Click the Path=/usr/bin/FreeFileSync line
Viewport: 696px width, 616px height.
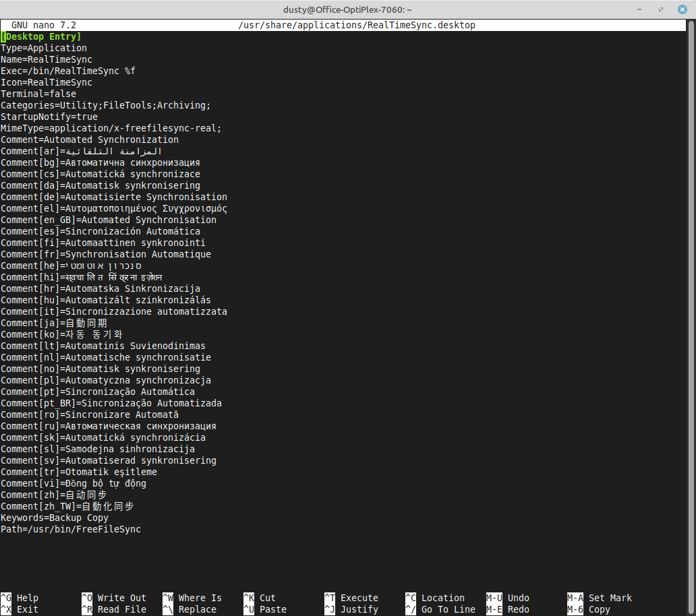[71, 529]
